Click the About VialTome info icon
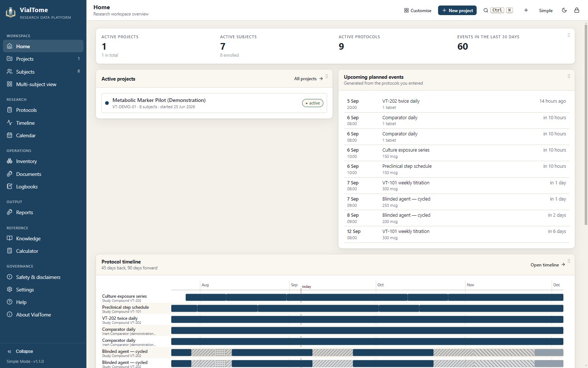Screen dimensions: 588x368 click(10, 314)
